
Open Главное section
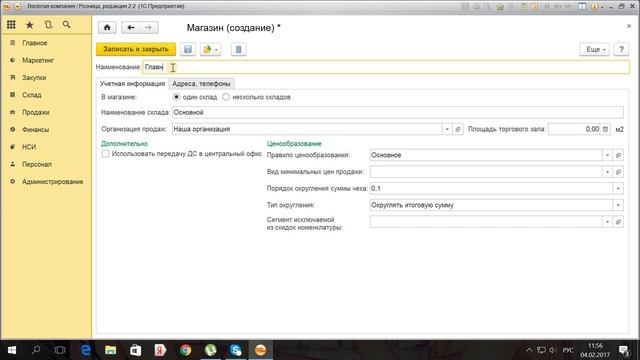35,43
